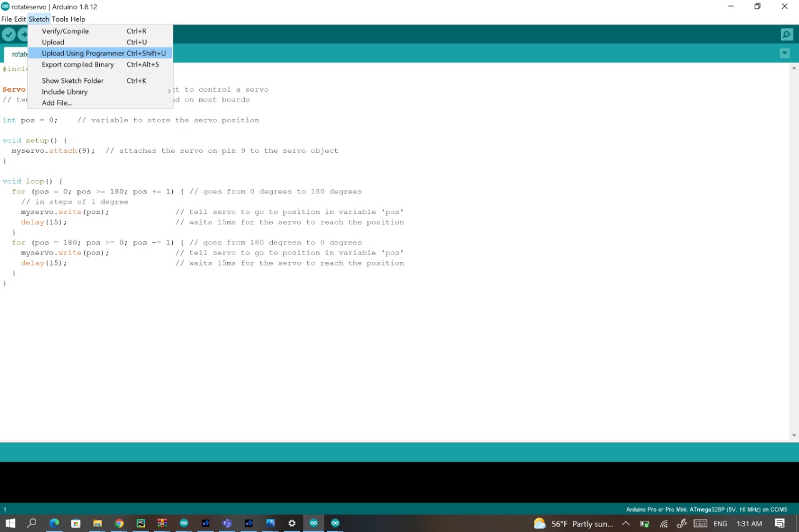Click the editor scrollbar up arrow
The width and height of the screenshot is (799, 532).
(794, 67)
